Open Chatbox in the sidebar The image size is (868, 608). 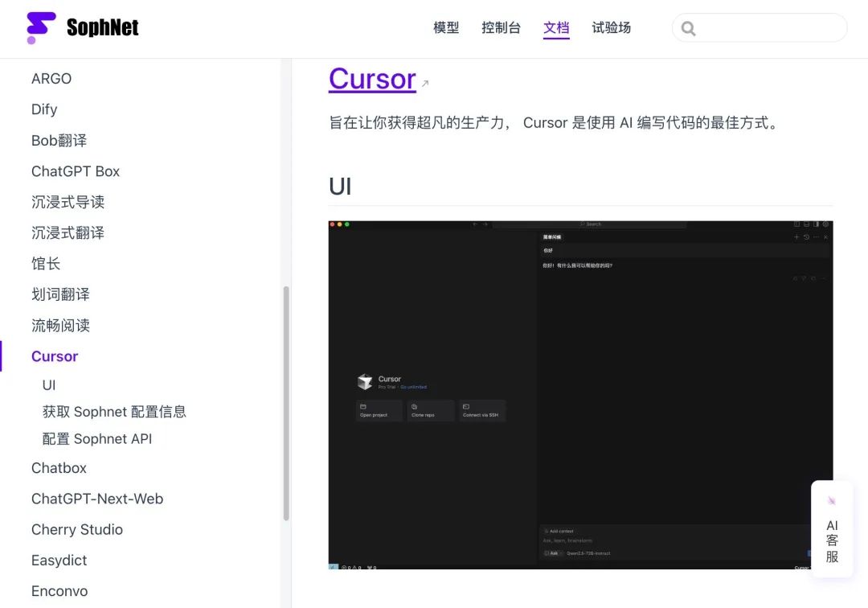pyautogui.click(x=59, y=468)
